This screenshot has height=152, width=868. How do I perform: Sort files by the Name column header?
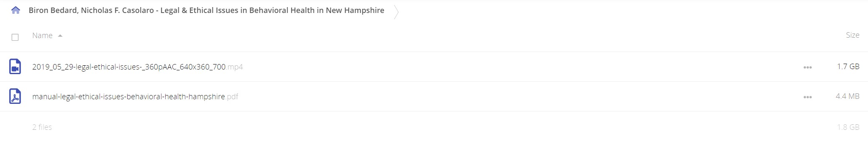click(42, 36)
